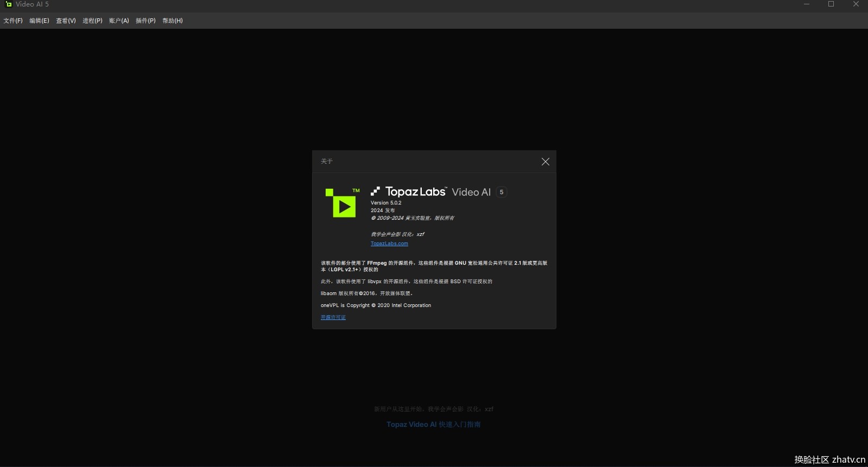Screen dimensions: 868x467
Task: Click the green Video AI play logo
Action: click(343, 203)
